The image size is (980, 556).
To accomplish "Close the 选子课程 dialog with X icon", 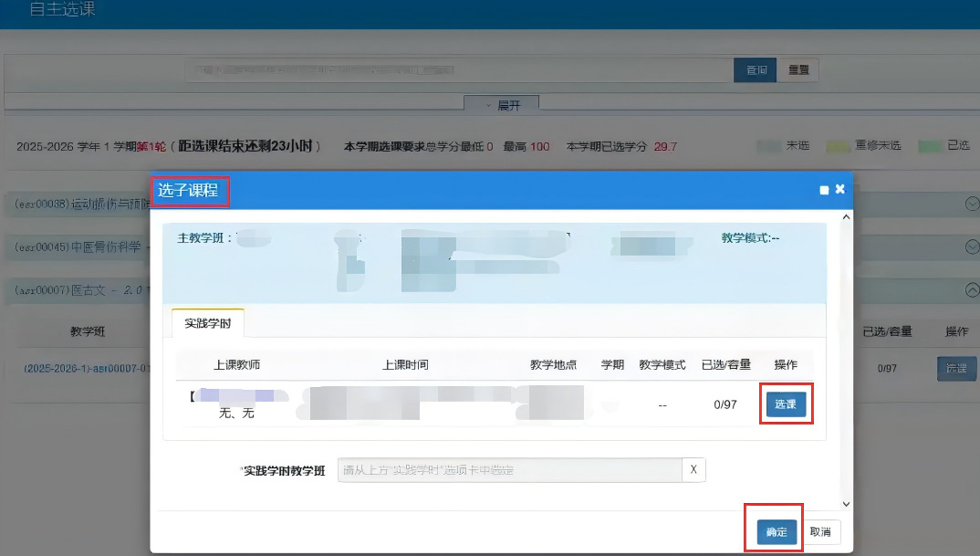I will click(839, 189).
